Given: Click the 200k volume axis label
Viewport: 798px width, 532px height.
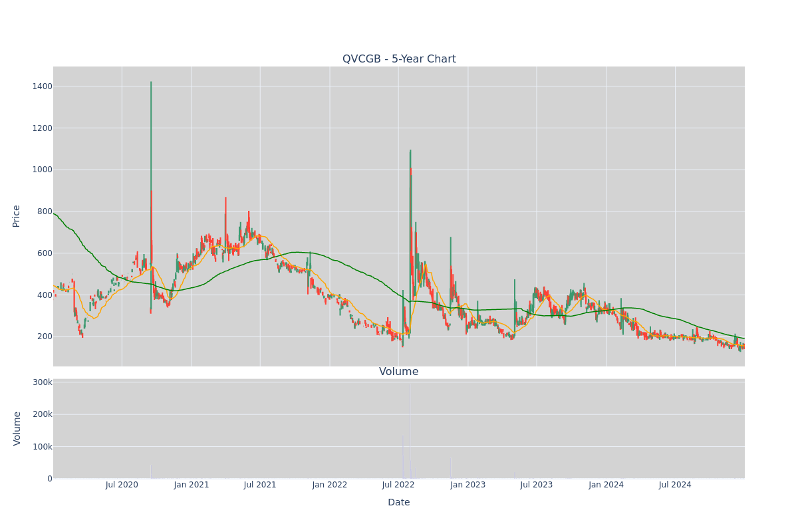Looking at the screenshot, I should click(42, 414).
